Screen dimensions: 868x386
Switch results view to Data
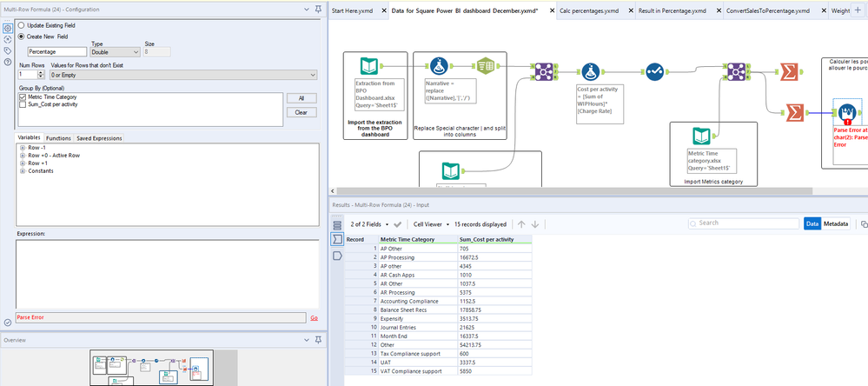coord(812,223)
